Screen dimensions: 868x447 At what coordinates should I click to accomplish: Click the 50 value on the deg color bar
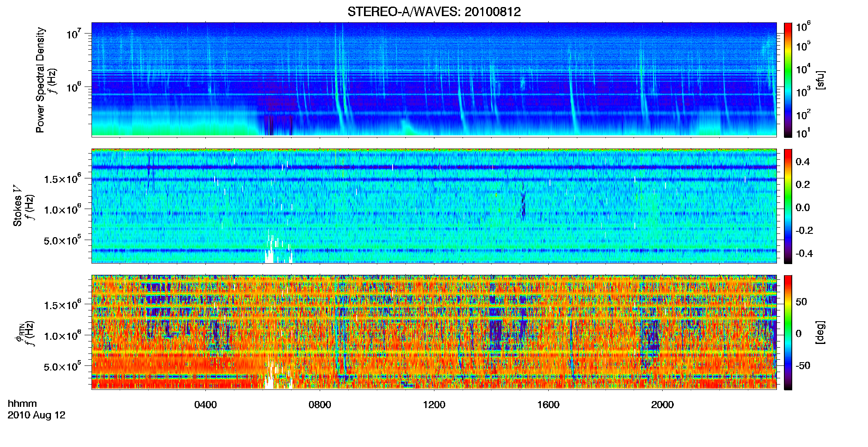click(801, 302)
